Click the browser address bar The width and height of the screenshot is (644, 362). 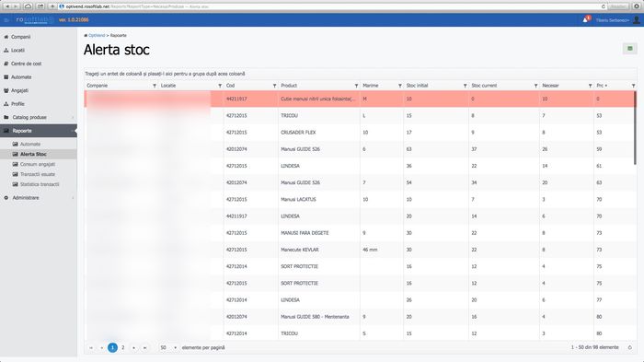(332, 6)
